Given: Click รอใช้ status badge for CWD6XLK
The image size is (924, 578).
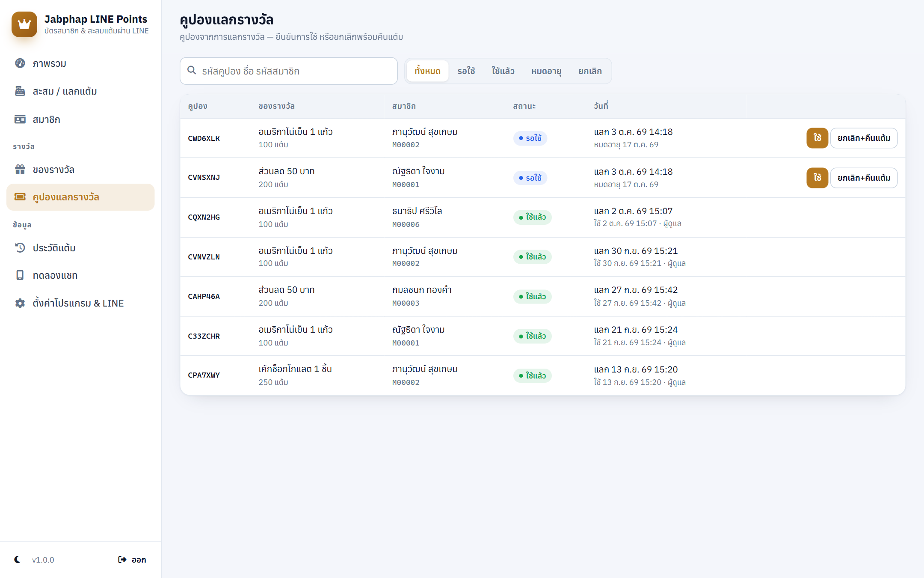Looking at the screenshot, I should click(x=530, y=138).
